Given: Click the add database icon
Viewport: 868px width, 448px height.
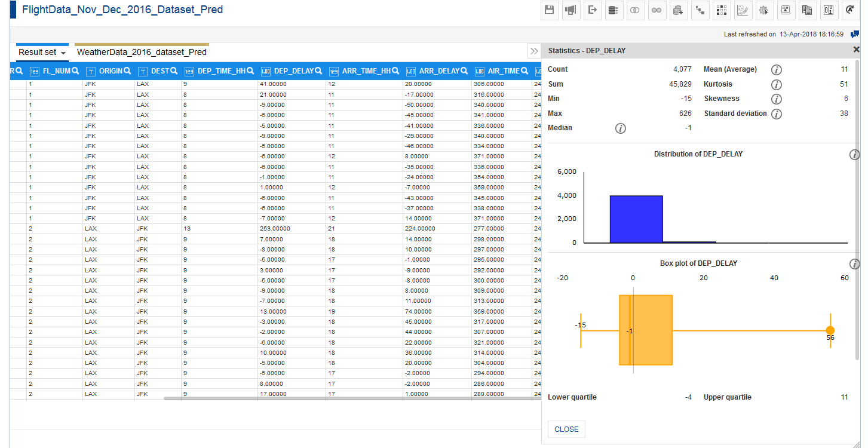Looking at the screenshot, I should coord(679,10).
